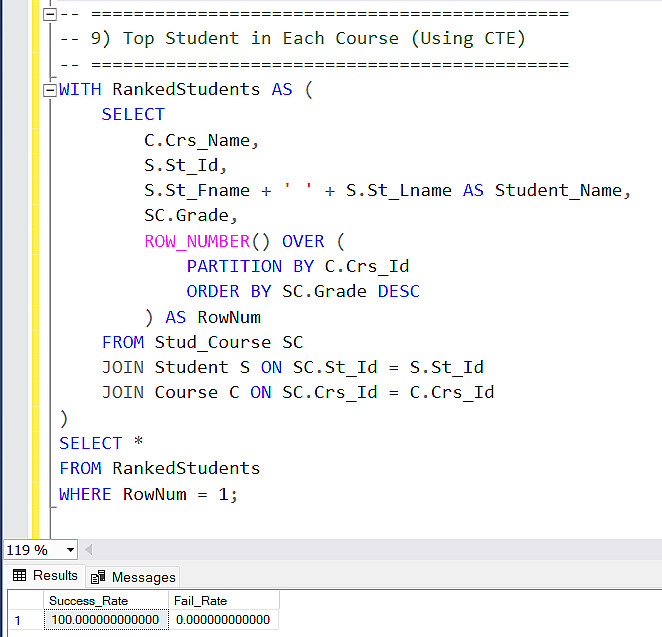Click the OVER keyword
This screenshot has width=662, height=637.
(303, 241)
